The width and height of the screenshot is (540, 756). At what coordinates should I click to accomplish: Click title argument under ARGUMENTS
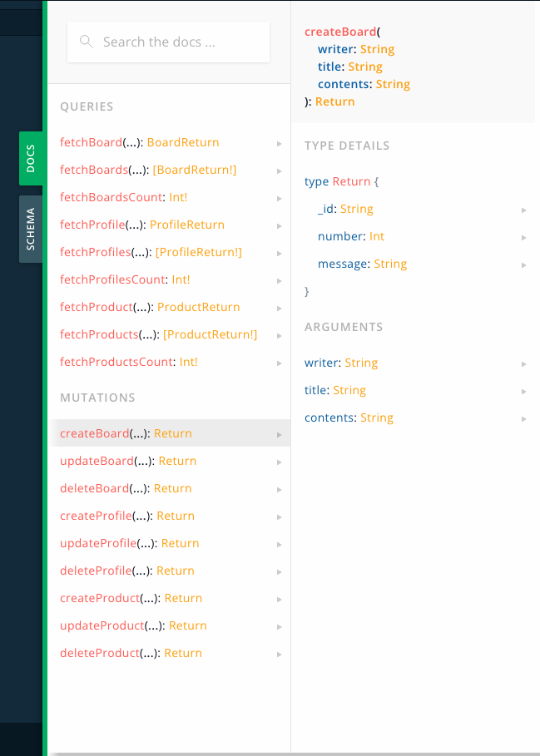click(316, 391)
